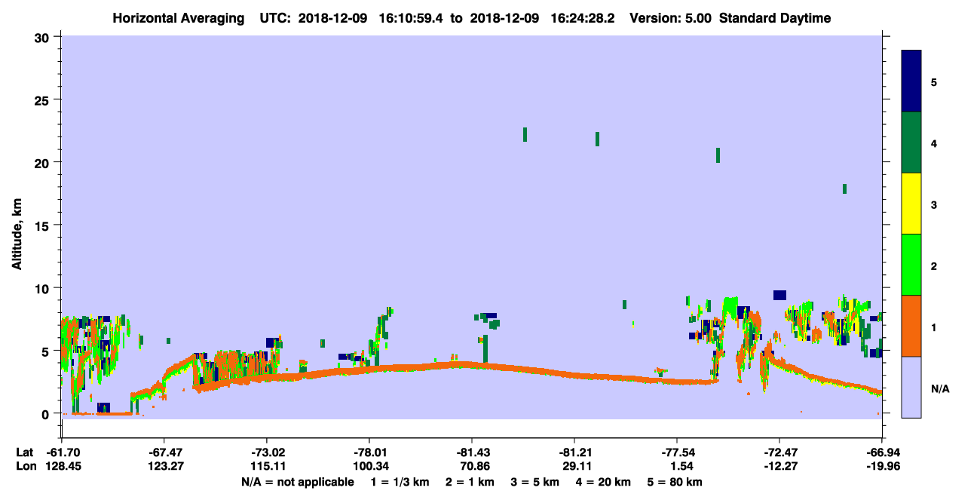Click the colorbar label '5'
Screen dimensions: 980x503
pos(934,81)
